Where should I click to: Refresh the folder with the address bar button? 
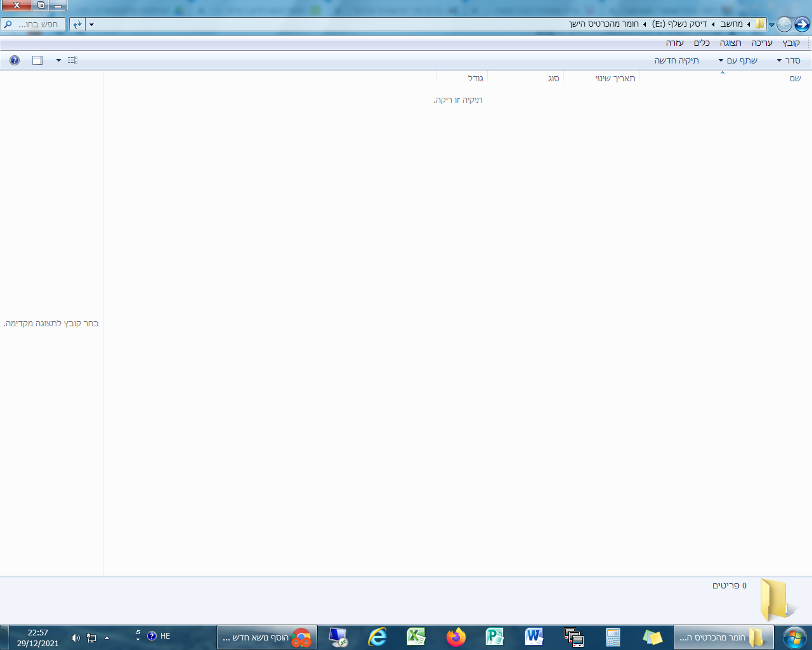tap(77, 24)
